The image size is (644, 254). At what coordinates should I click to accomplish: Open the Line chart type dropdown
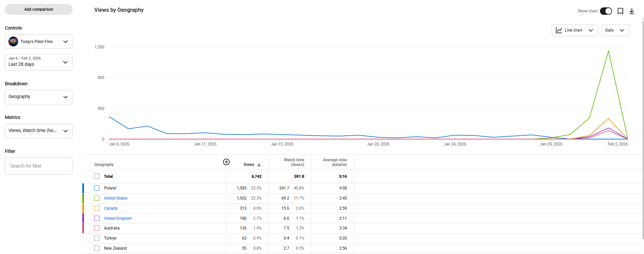[x=574, y=30]
